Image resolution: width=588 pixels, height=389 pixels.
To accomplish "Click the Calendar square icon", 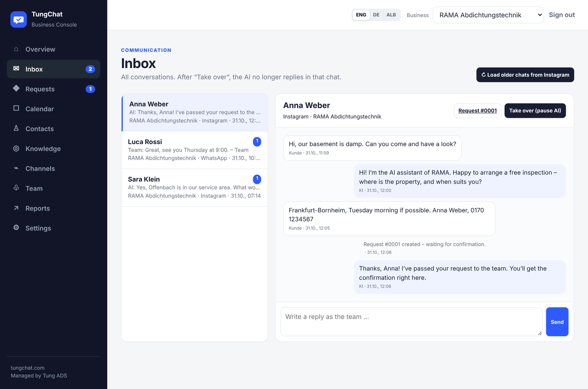I will 16,108.
